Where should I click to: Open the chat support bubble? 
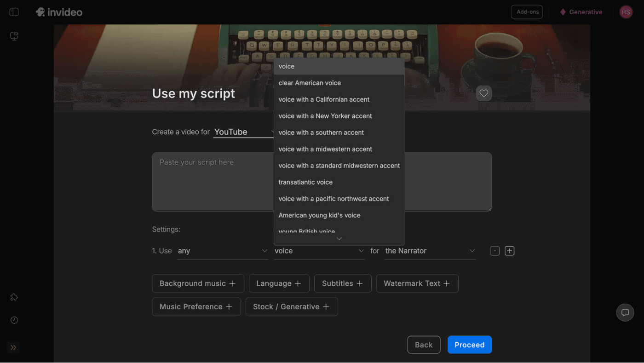(625, 313)
